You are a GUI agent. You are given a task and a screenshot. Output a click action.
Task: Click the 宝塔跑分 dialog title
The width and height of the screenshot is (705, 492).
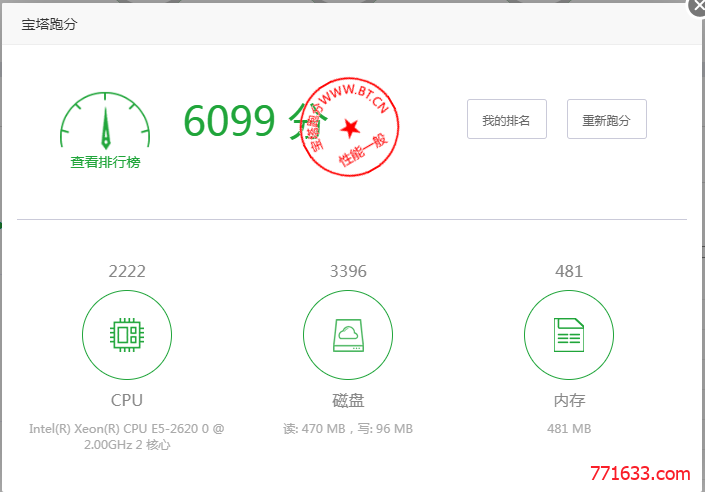(x=49, y=24)
